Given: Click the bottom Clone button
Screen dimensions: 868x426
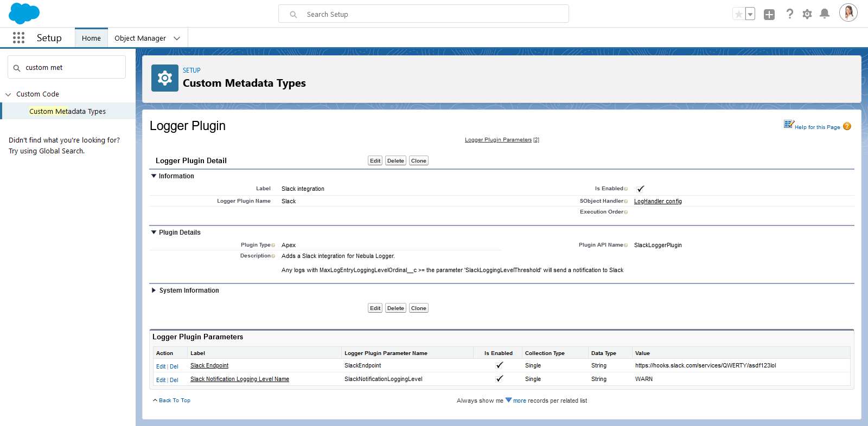Looking at the screenshot, I should point(418,308).
